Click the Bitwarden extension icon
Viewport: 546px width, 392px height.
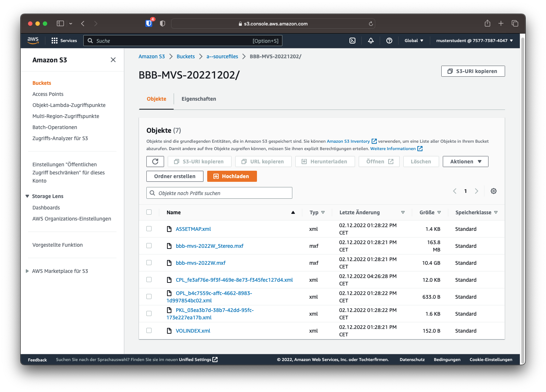coord(149,23)
